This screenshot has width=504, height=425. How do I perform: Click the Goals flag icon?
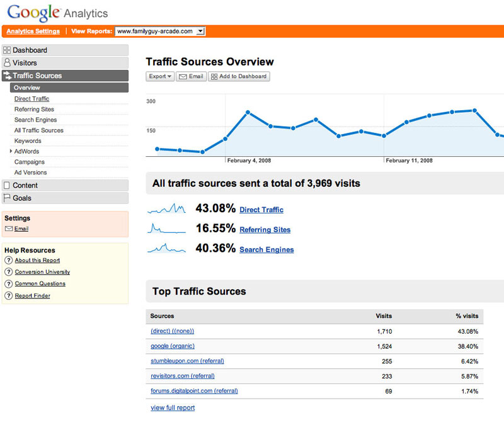click(7, 198)
